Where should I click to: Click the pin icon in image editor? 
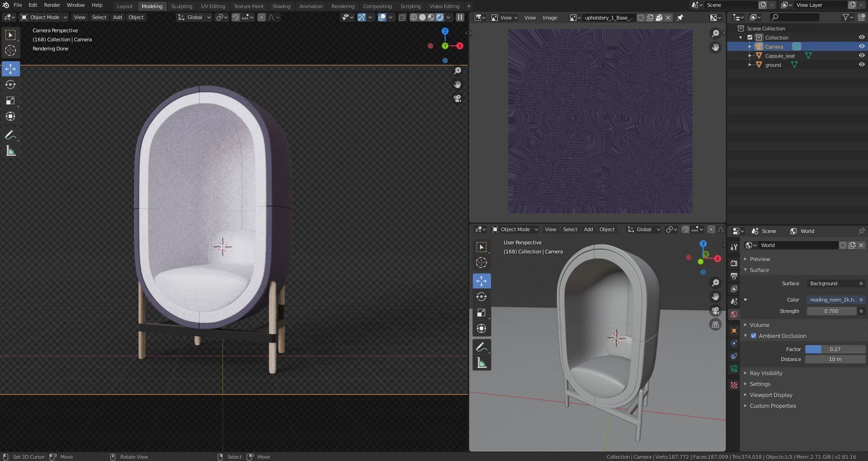point(680,18)
